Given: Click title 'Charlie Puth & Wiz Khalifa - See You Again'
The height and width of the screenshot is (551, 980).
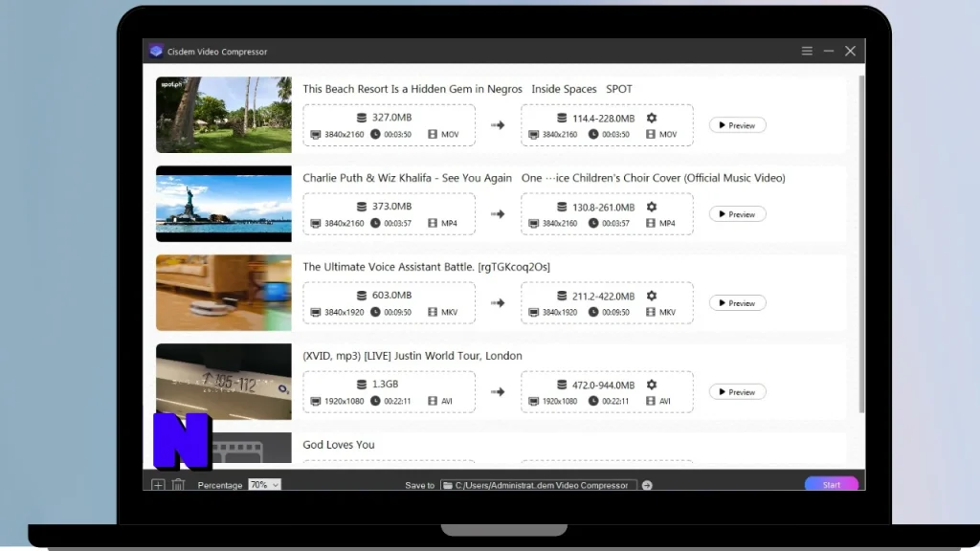Looking at the screenshot, I should [x=408, y=177].
